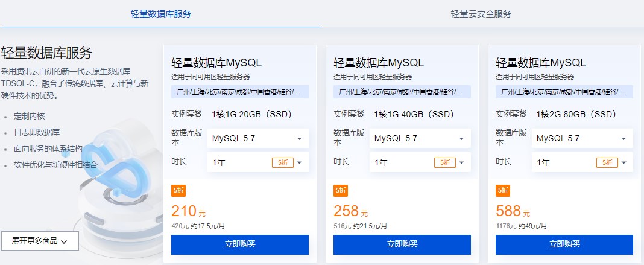Click the orange 5折 badge above 258元

click(341, 191)
